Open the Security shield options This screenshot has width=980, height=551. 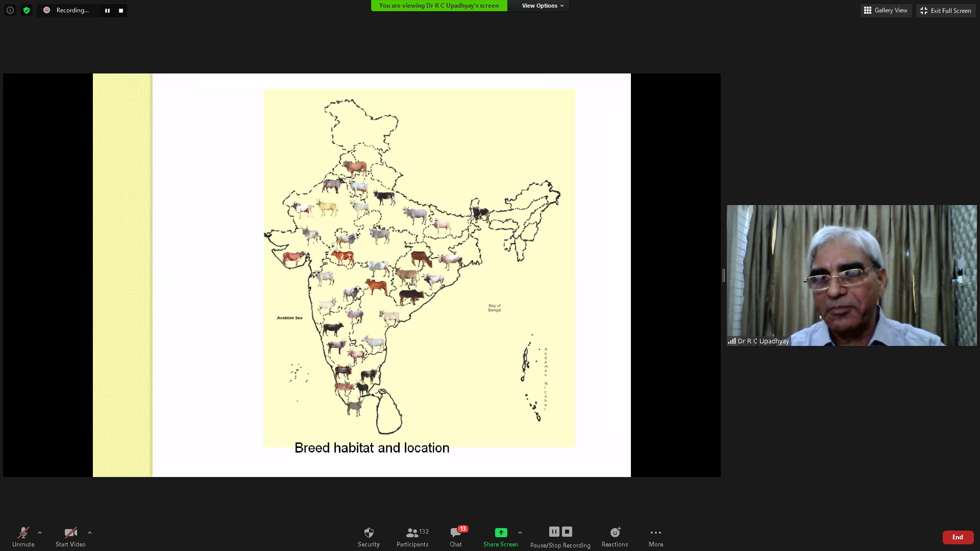(369, 537)
